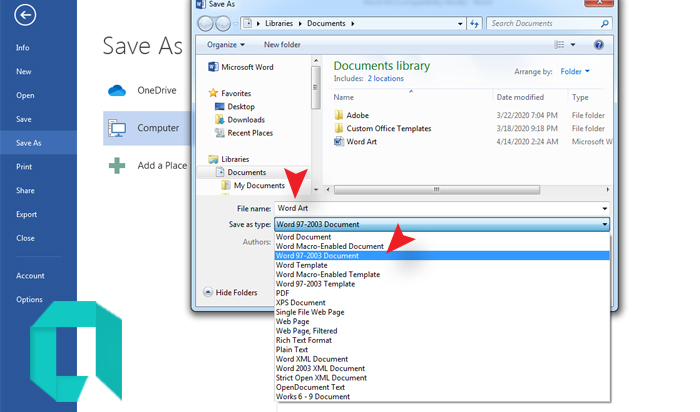700x412 pixels.
Task: Refresh the Documents location
Action: [474, 23]
